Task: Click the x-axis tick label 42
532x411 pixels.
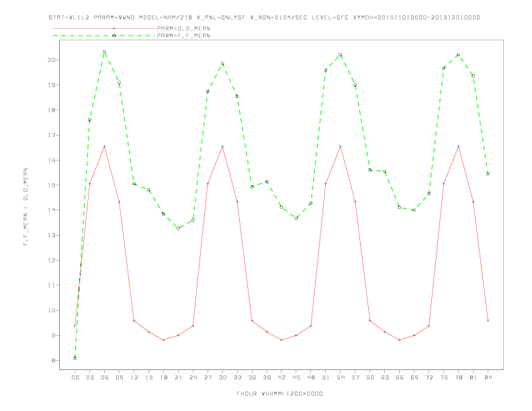Action: (x=281, y=377)
